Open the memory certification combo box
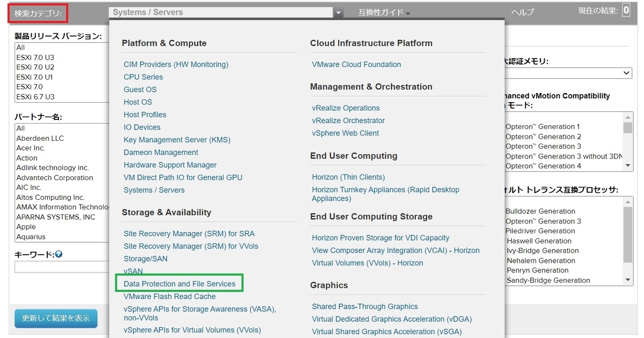The width and height of the screenshot is (644, 338). coord(568,73)
